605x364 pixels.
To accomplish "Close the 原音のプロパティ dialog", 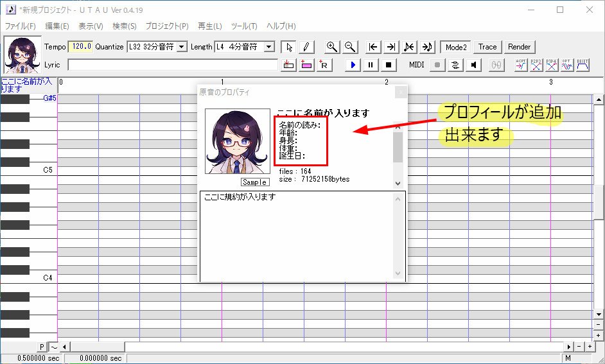I will pos(401,92).
